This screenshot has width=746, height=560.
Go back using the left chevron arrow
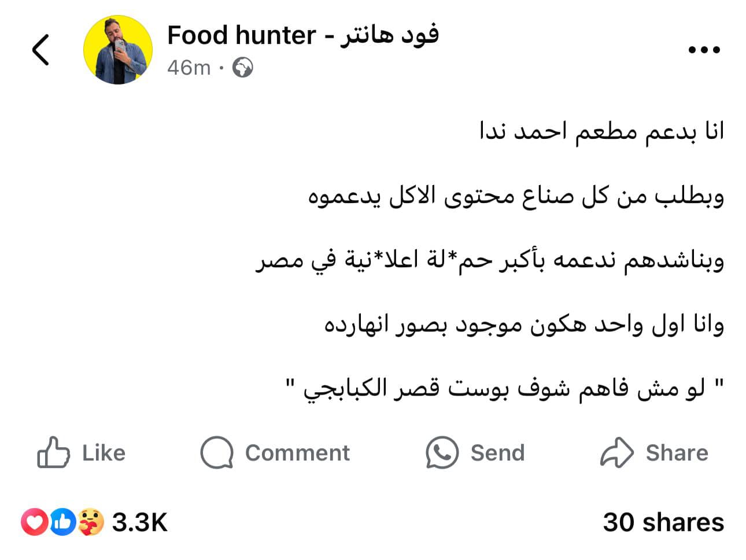[x=40, y=50]
